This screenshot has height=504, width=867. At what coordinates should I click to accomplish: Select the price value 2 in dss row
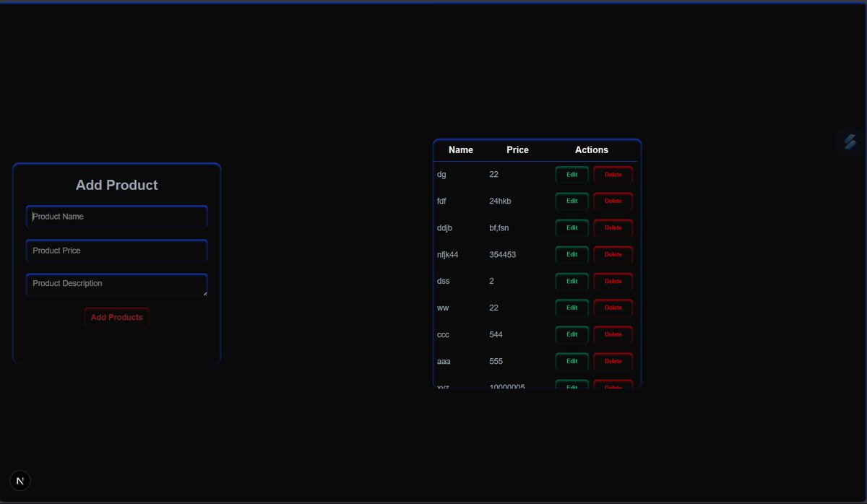tap(492, 282)
